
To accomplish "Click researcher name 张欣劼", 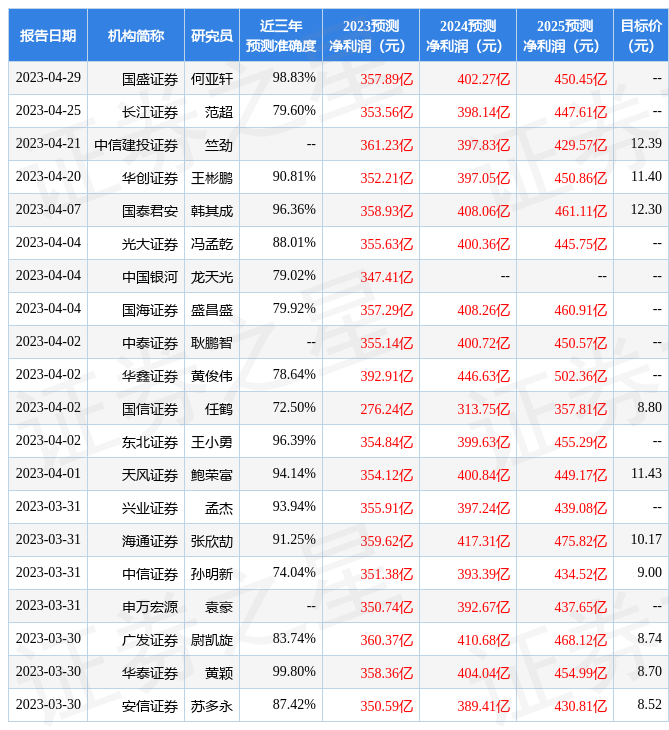I will click(212, 541).
